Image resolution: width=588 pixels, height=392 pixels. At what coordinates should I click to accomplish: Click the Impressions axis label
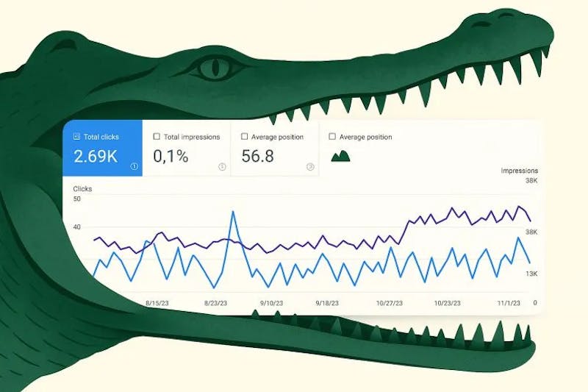pos(520,171)
